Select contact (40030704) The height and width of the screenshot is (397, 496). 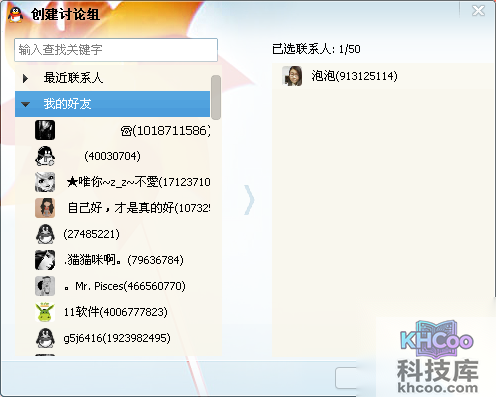click(112, 156)
